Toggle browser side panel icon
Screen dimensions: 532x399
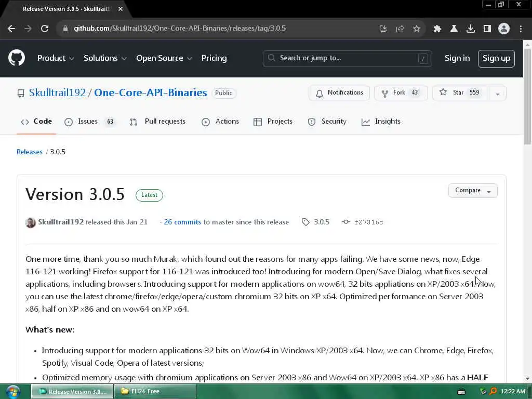[487, 29]
